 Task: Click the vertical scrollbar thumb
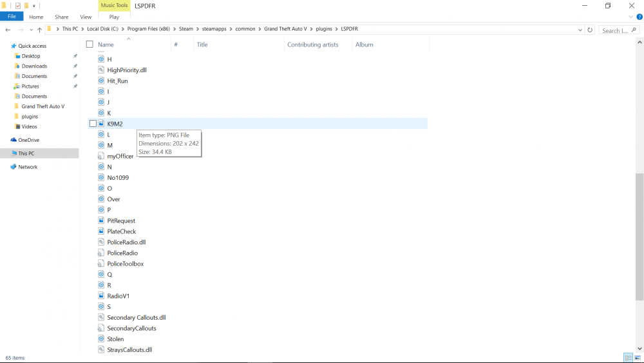(639, 237)
